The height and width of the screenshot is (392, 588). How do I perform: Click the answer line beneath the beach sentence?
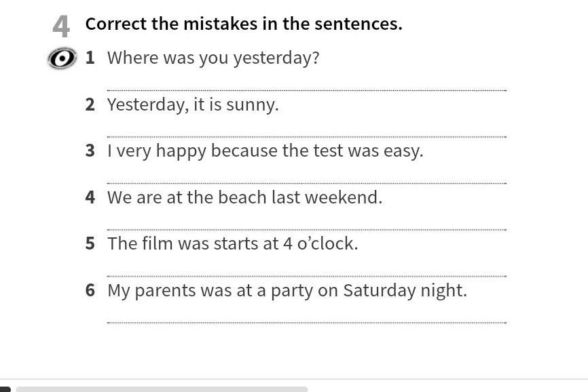[306, 229]
